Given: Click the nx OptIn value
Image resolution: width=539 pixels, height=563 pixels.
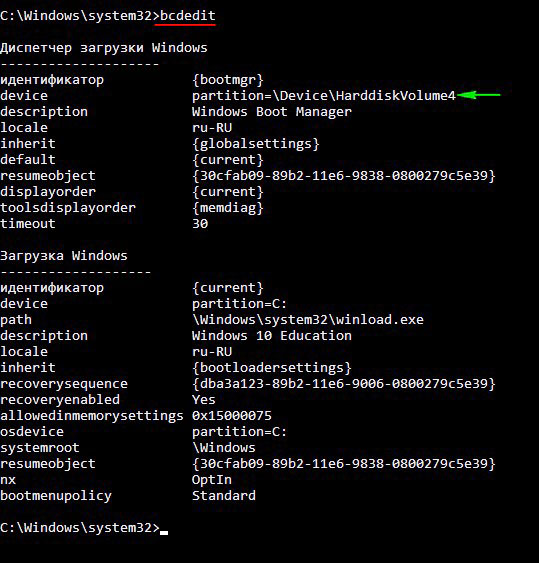Looking at the screenshot, I should click(x=212, y=480).
